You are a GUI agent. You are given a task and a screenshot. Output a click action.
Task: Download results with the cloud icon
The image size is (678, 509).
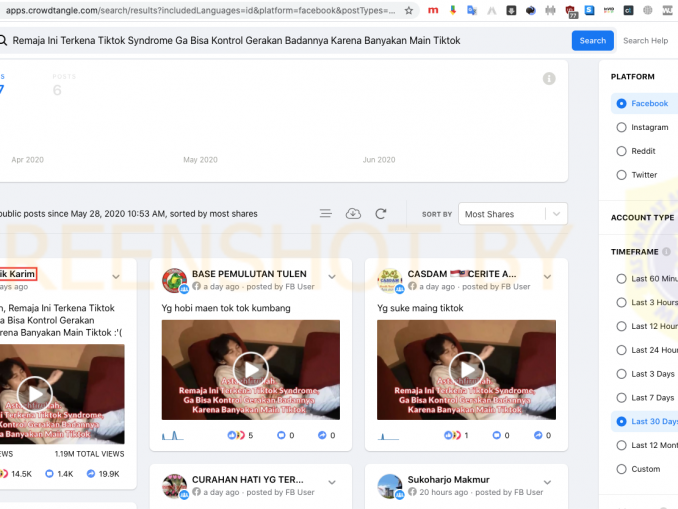click(353, 214)
